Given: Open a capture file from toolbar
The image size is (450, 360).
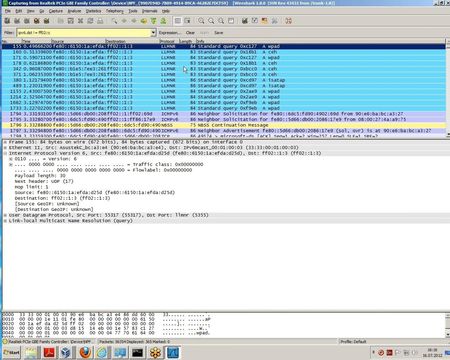Looking at the screenshot, I should point(61,21).
